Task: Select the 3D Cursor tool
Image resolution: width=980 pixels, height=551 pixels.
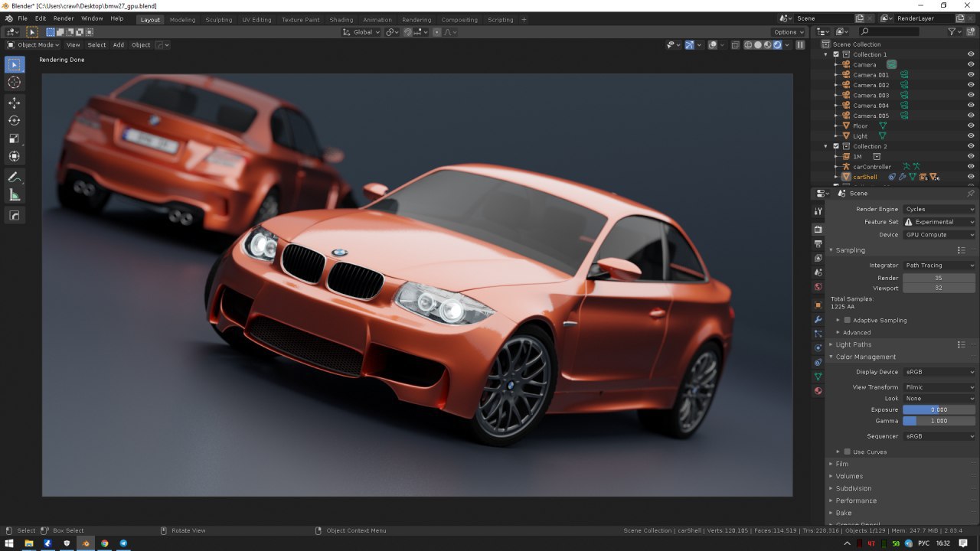Action: click(15, 83)
